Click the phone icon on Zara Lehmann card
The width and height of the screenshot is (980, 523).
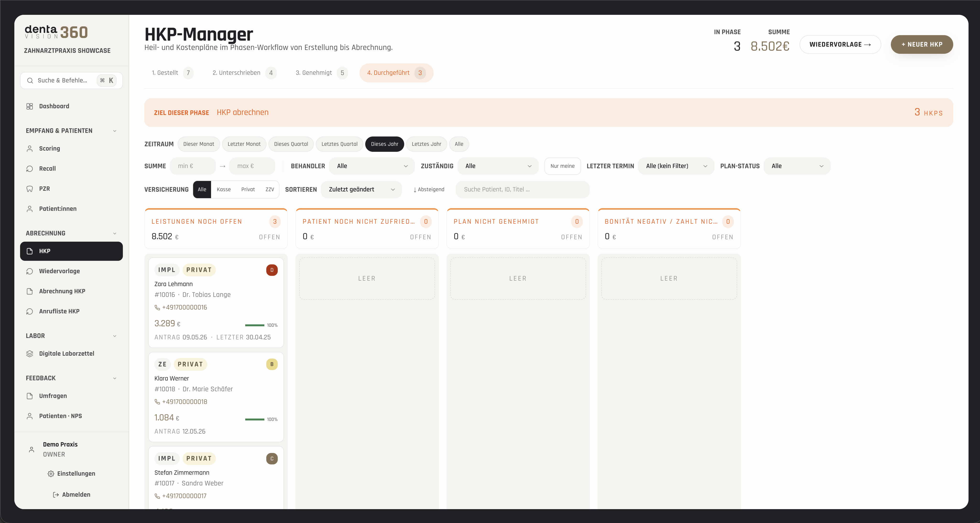[157, 307]
